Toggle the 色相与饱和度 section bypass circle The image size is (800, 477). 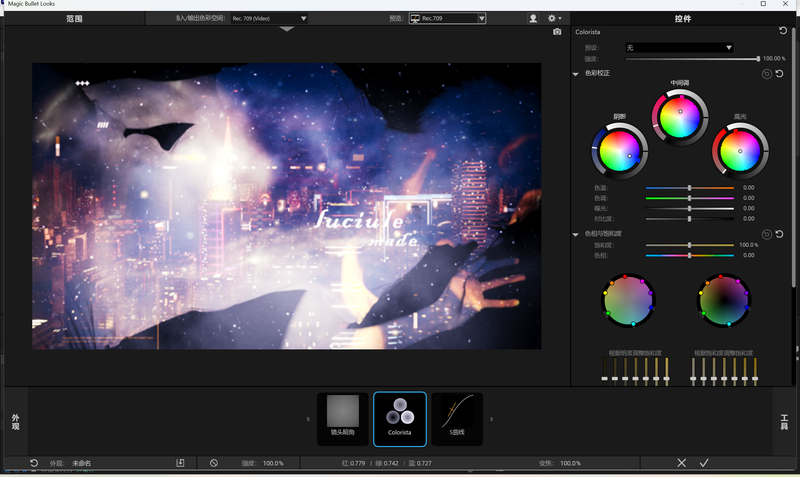[766, 234]
